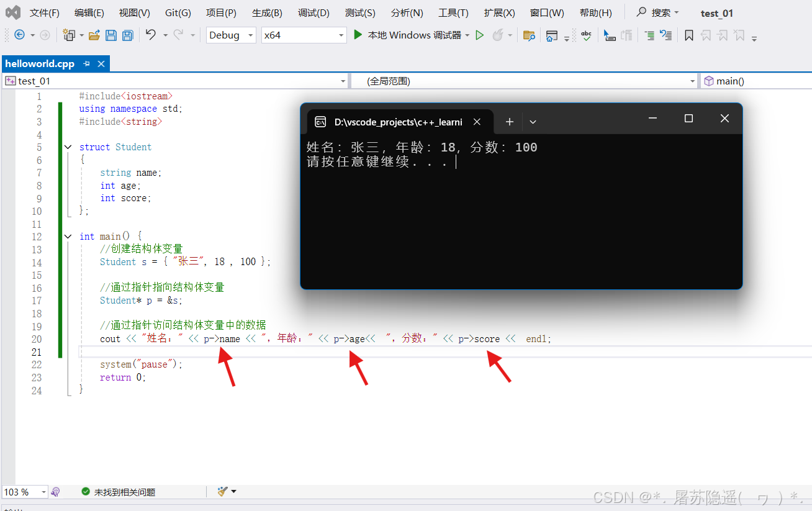Open the 调试(D) menu
The height and width of the screenshot is (511, 812).
click(314, 13)
